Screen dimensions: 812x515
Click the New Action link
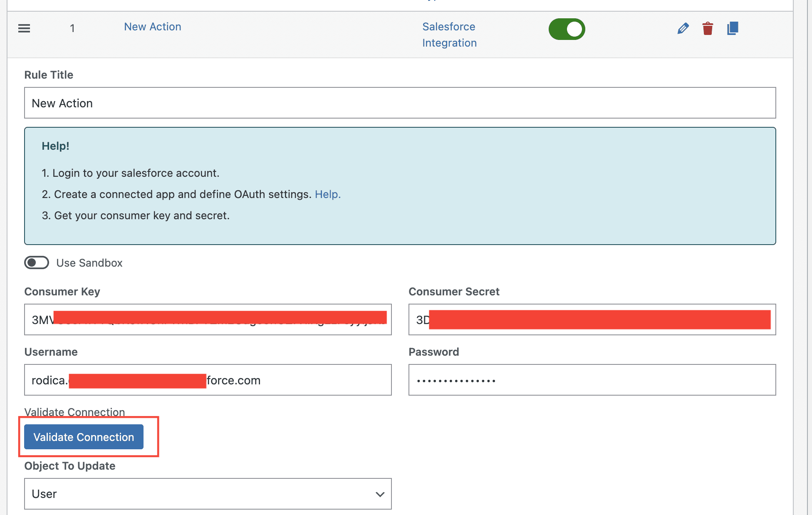152,27
